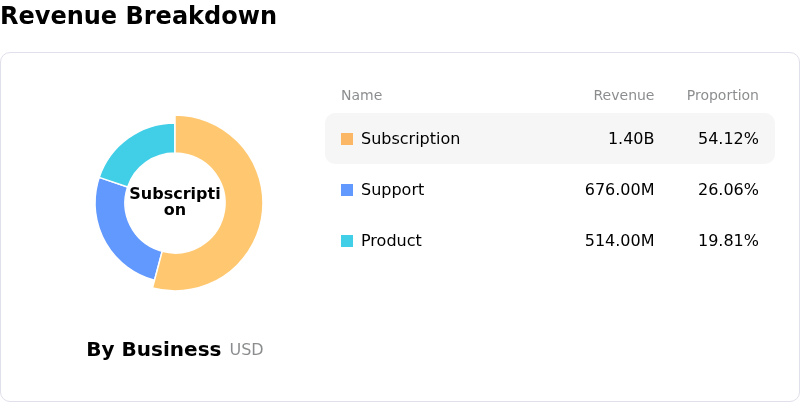The image size is (800, 402).
Task: Click the 54.12% proportion value
Action: click(x=728, y=139)
